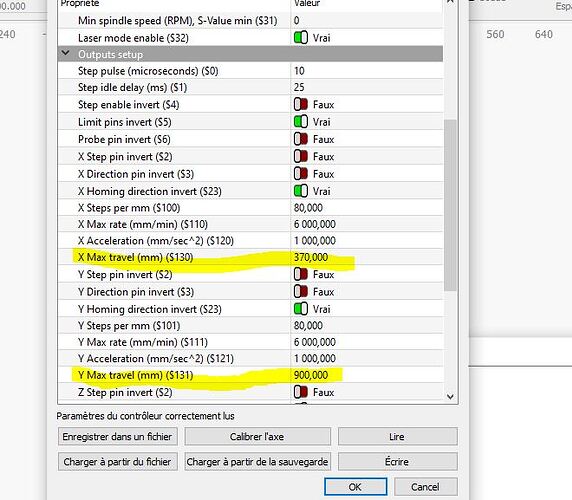572x500 pixels.
Task: Collapse the Outputs setup section
Action: tap(66, 53)
